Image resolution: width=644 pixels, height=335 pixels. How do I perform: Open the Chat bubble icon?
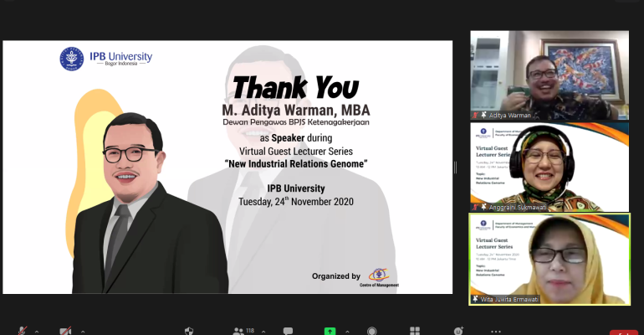288,331
